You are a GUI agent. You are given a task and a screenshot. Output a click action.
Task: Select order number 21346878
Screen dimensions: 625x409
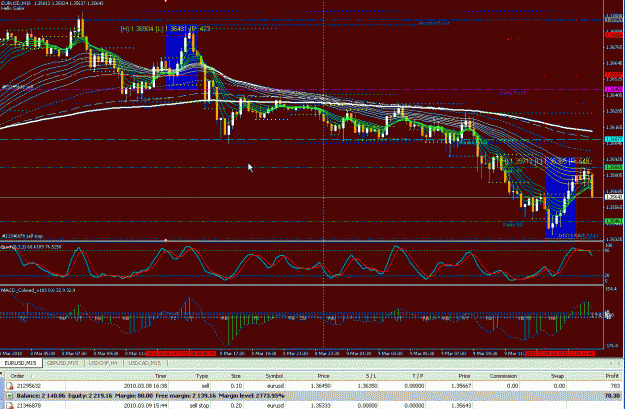28,405
